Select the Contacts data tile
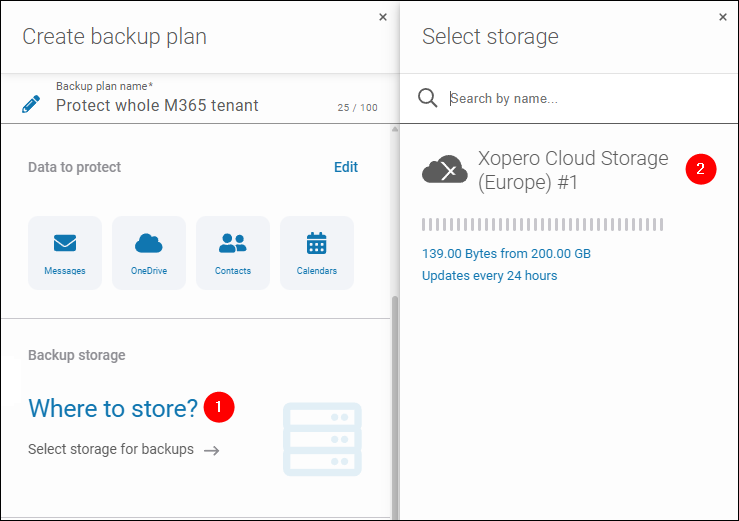 (x=233, y=253)
